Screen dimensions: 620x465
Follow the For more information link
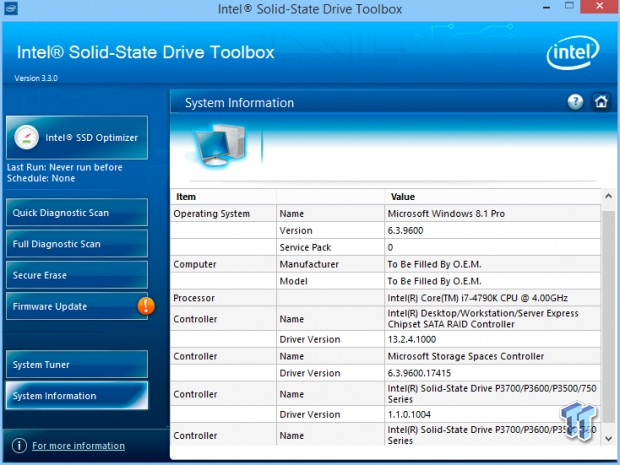coord(78,446)
